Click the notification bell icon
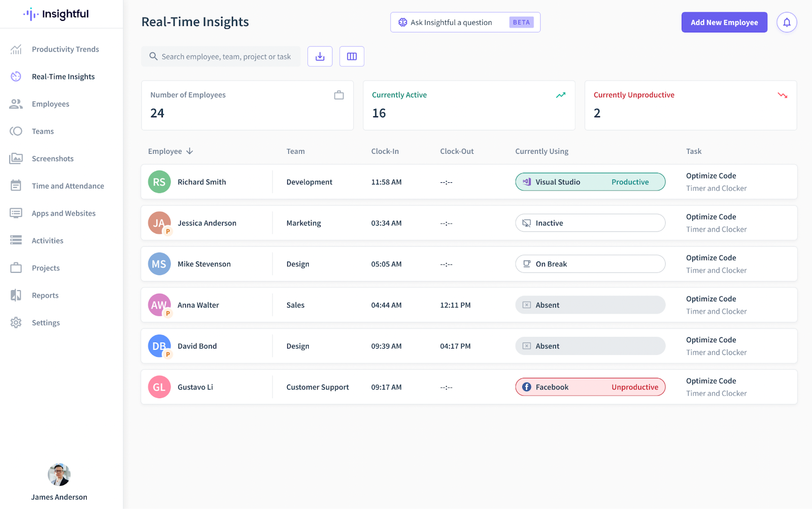This screenshot has width=812, height=509. tap(787, 22)
